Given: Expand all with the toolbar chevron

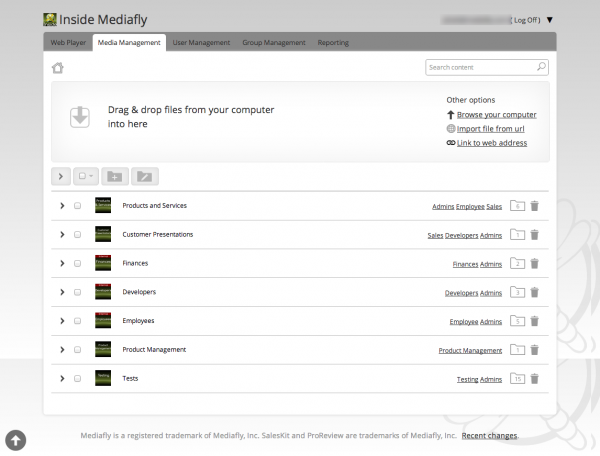Looking at the screenshot, I should (61, 176).
